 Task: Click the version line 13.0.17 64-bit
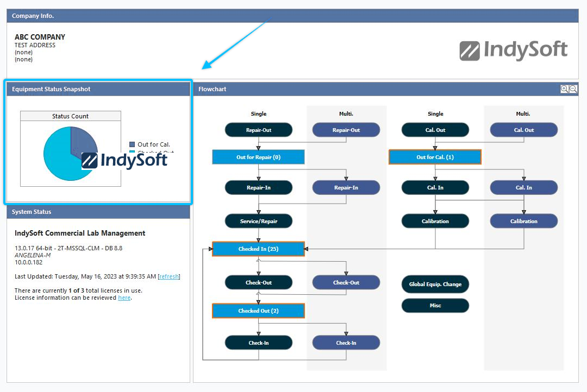68,248
